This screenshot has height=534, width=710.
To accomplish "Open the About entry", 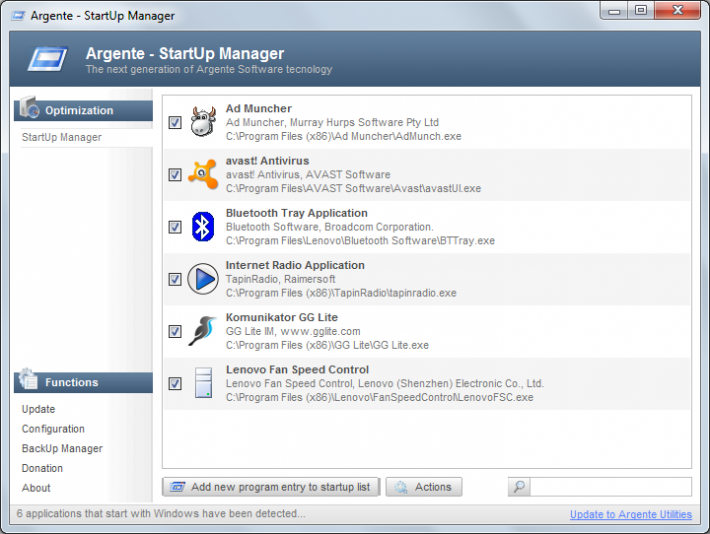I will coord(36,488).
